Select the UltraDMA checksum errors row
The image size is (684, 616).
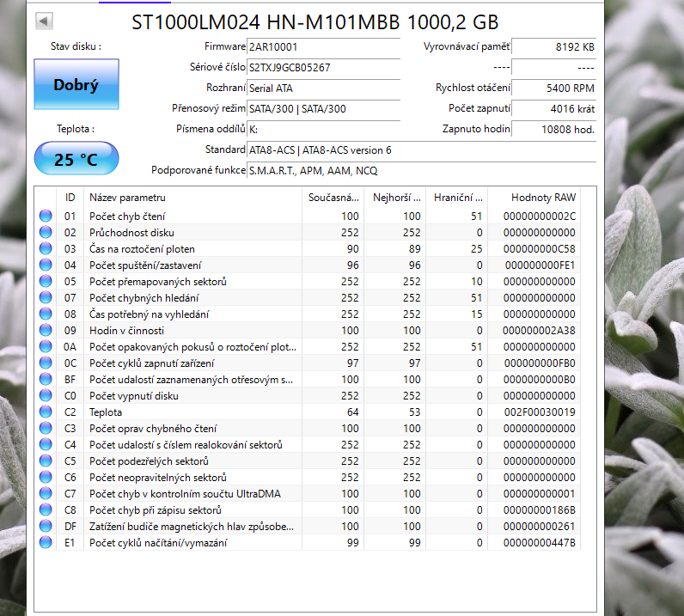tap(308, 493)
